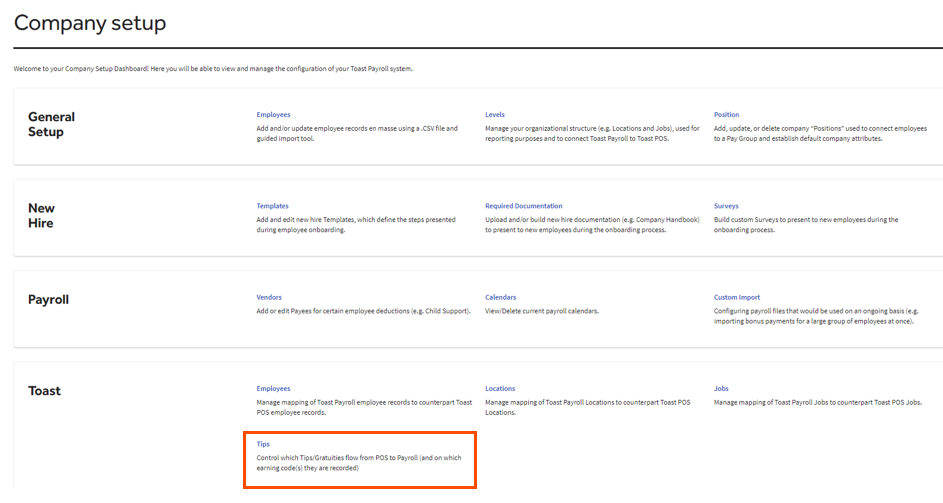
Task: Open Vendors under Payroll
Action: pos(269,297)
